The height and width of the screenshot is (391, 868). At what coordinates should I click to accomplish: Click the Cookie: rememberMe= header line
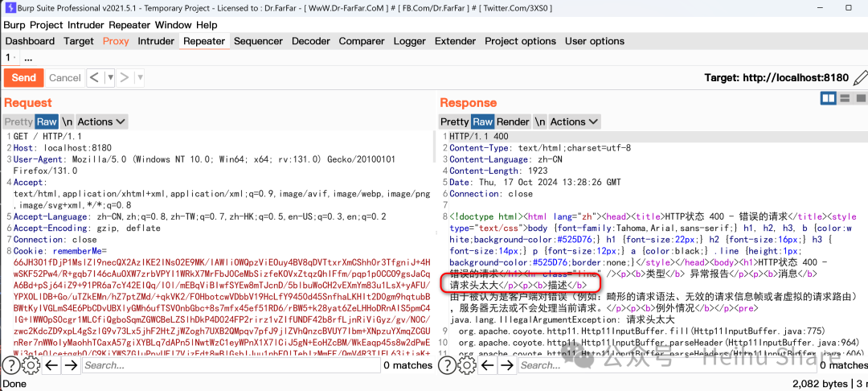click(59, 251)
